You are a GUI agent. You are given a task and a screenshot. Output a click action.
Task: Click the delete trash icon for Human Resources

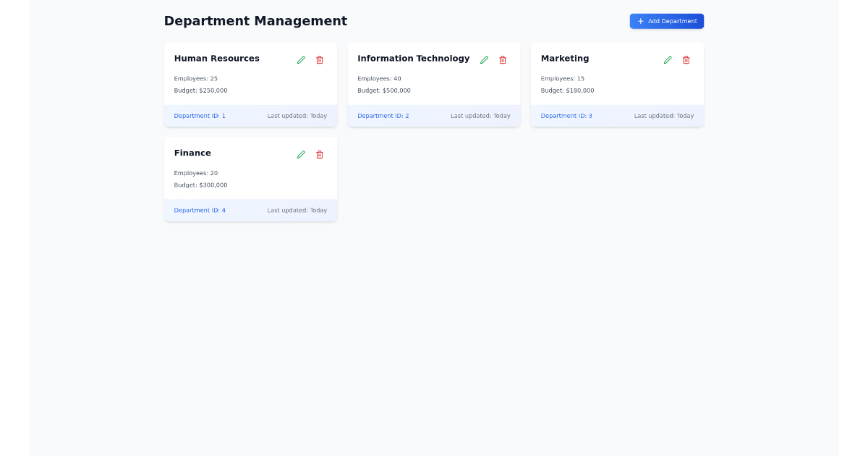click(x=320, y=60)
